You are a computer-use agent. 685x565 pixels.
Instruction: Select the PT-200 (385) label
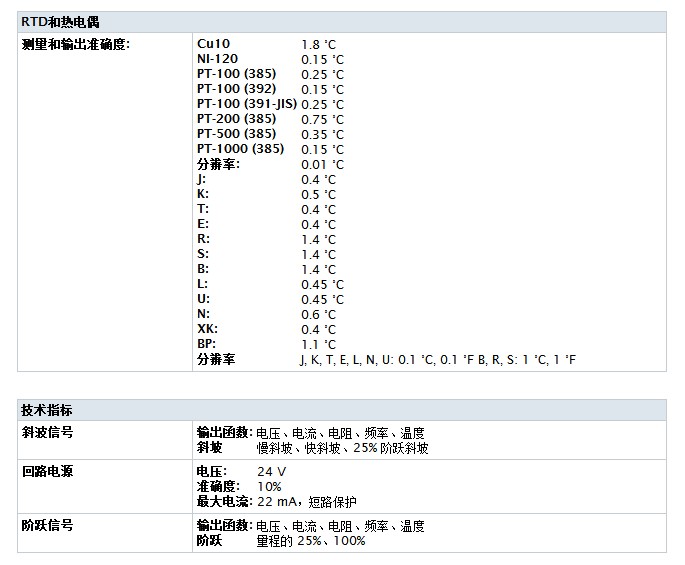(236, 119)
